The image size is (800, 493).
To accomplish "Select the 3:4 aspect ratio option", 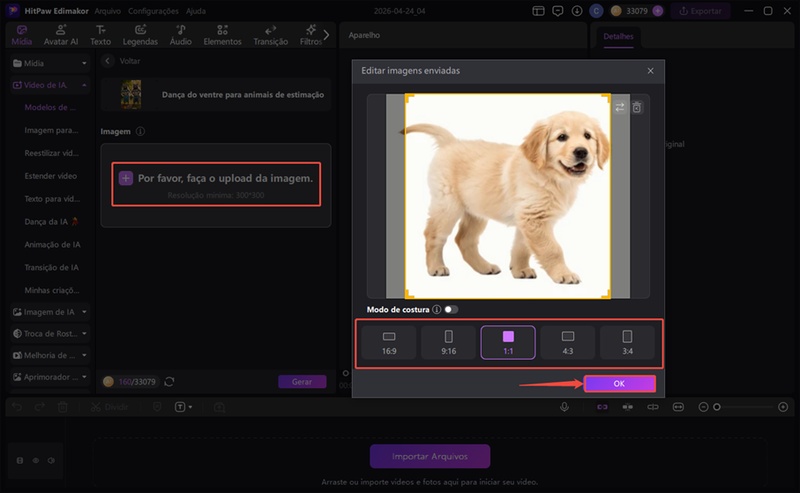I will pyautogui.click(x=628, y=342).
